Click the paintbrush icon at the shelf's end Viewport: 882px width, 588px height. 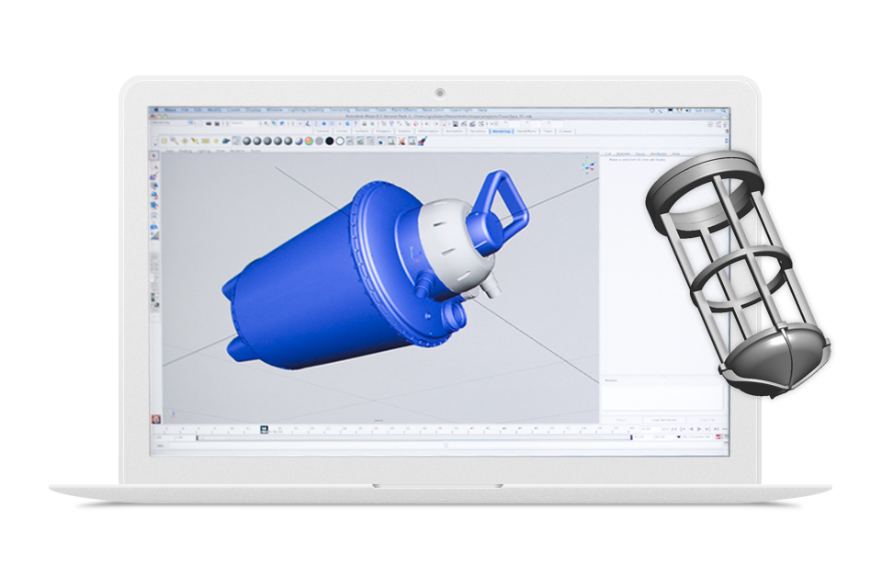click(423, 141)
